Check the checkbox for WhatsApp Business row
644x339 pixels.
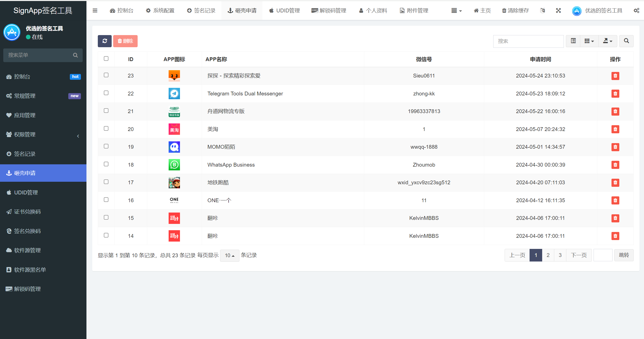pos(106,164)
